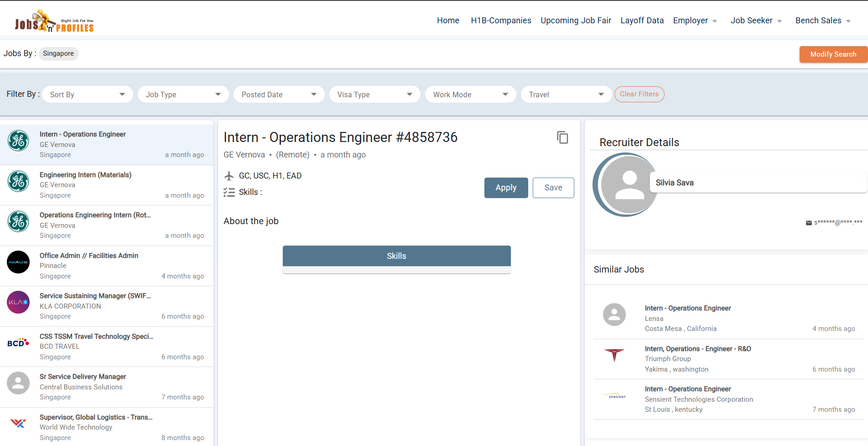Click the job title heading #4858736
This screenshot has height=446, width=868.
point(340,137)
